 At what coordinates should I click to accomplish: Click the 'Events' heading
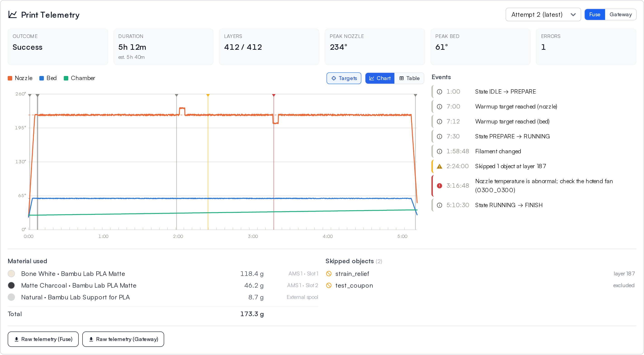pyautogui.click(x=441, y=77)
